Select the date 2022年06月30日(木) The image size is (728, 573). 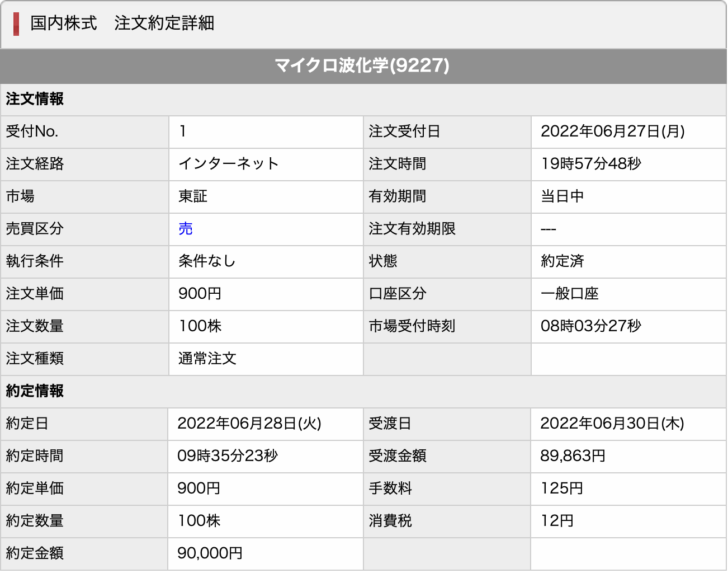(612, 424)
